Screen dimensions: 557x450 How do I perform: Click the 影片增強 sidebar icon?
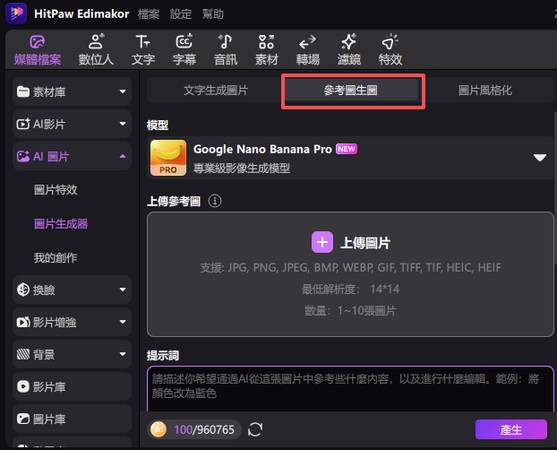(23, 322)
